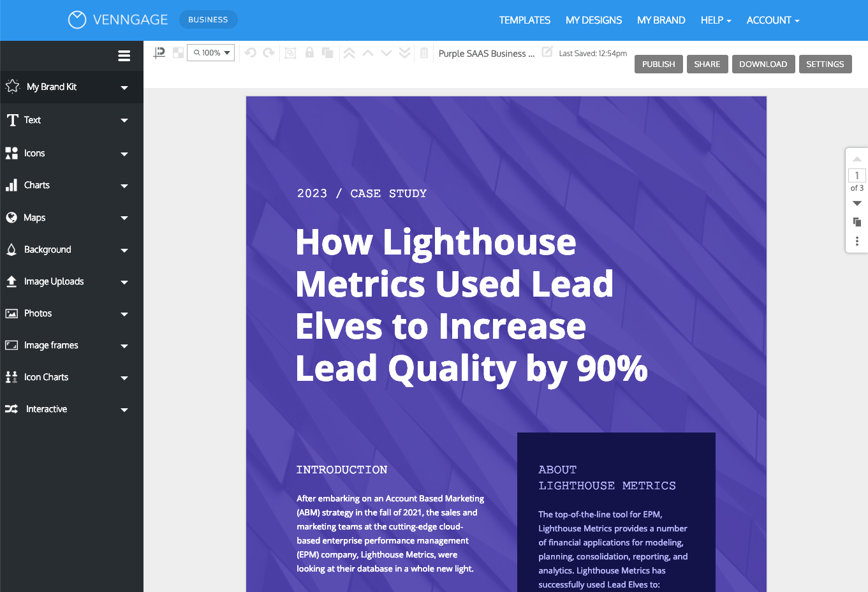This screenshot has height=592, width=868.
Task: Open the ACCOUNT dropdown menu
Action: pyautogui.click(x=772, y=20)
